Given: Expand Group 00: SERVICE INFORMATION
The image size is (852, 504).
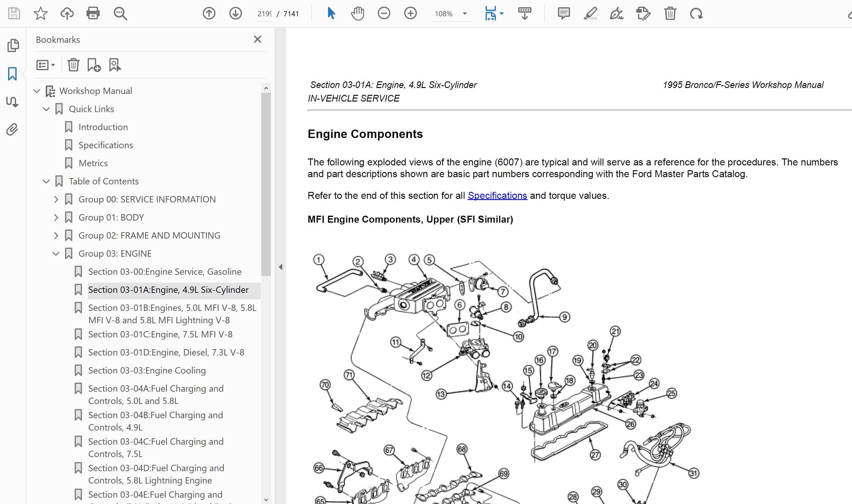Looking at the screenshot, I should [56, 199].
